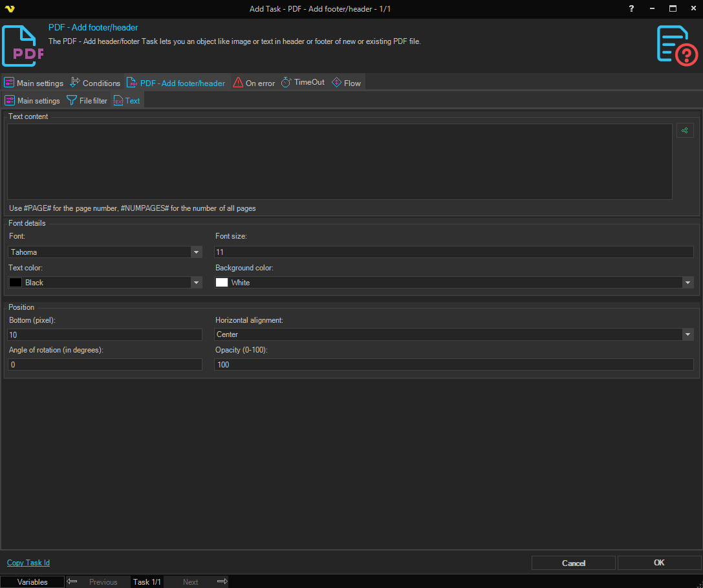Click the white background color swatch
The image size is (703, 588).
(222, 283)
